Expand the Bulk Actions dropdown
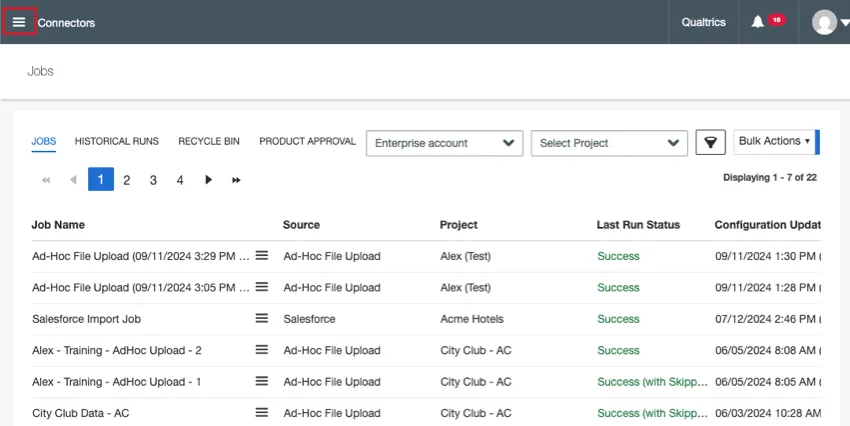This screenshot has height=426, width=850. coord(774,142)
